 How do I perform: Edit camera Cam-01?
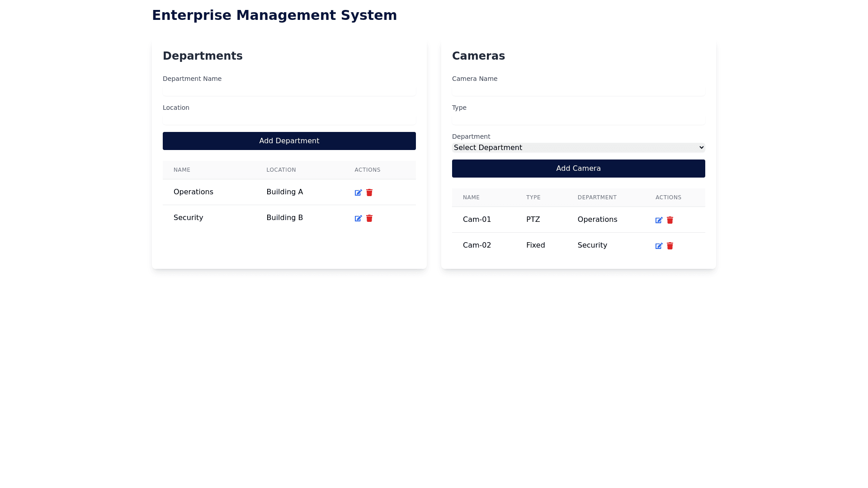pos(659,220)
